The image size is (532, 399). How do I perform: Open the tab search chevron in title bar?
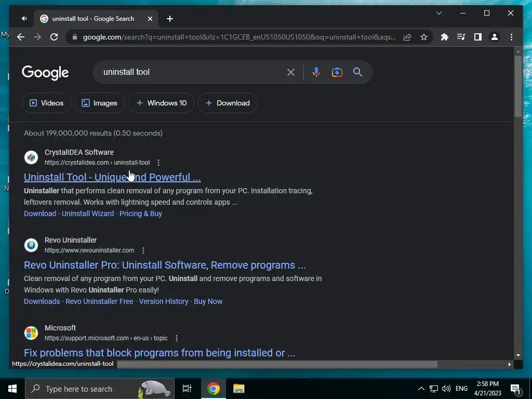(x=438, y=13)
